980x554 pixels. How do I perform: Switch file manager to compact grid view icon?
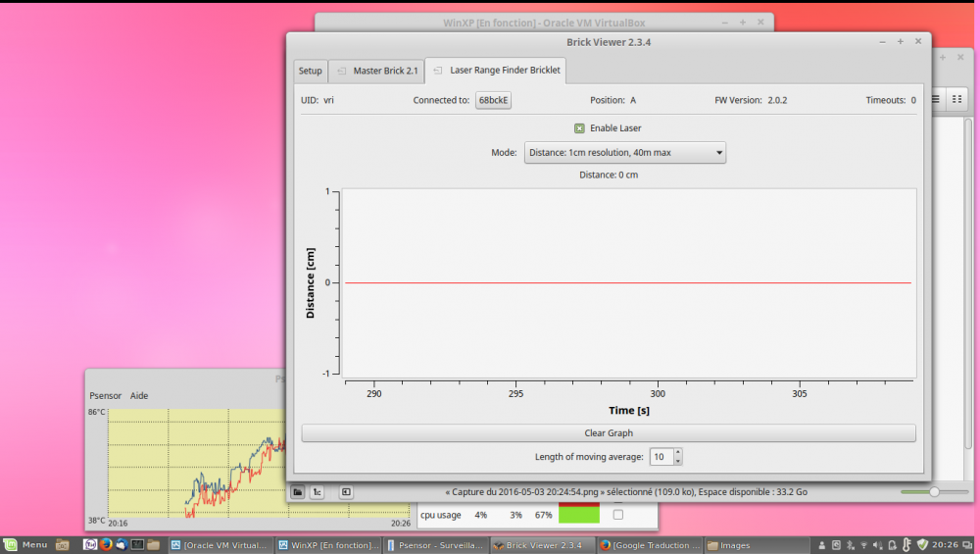pyautogui.click(x=956, y=99)
